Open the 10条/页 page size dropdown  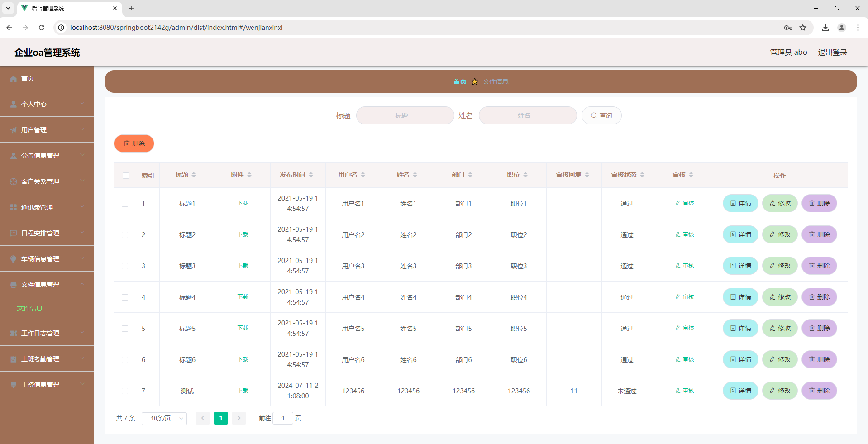pyautogui.click(x=164, y=418)
